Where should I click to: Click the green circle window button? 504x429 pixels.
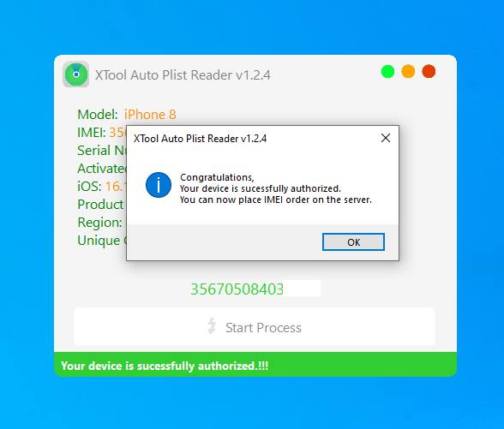point(387,71)
